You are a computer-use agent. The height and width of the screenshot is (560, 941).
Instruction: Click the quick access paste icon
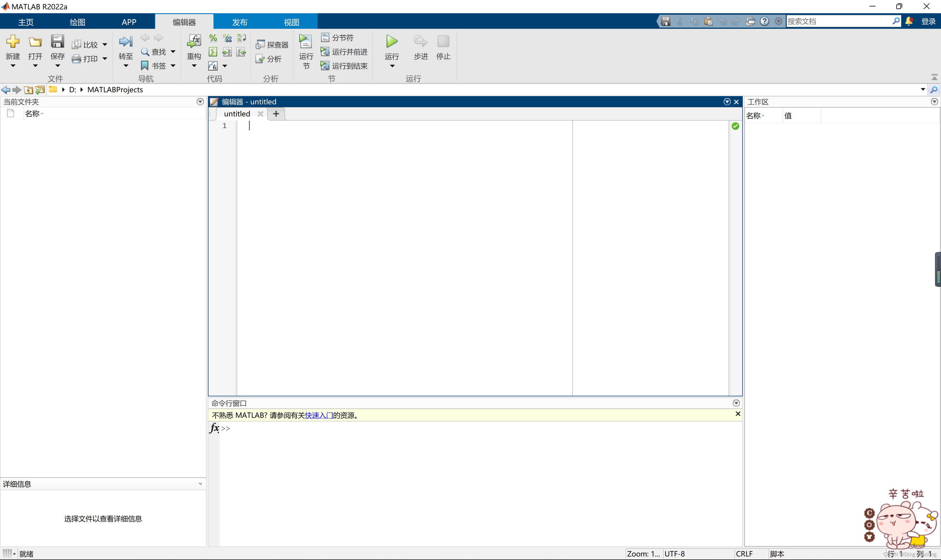(708, 21)
